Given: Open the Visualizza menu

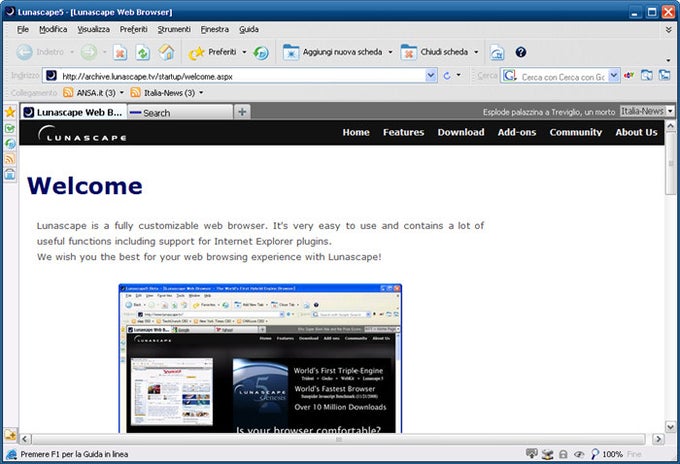Looking at the screenshot, I should [x=94, y=29].
